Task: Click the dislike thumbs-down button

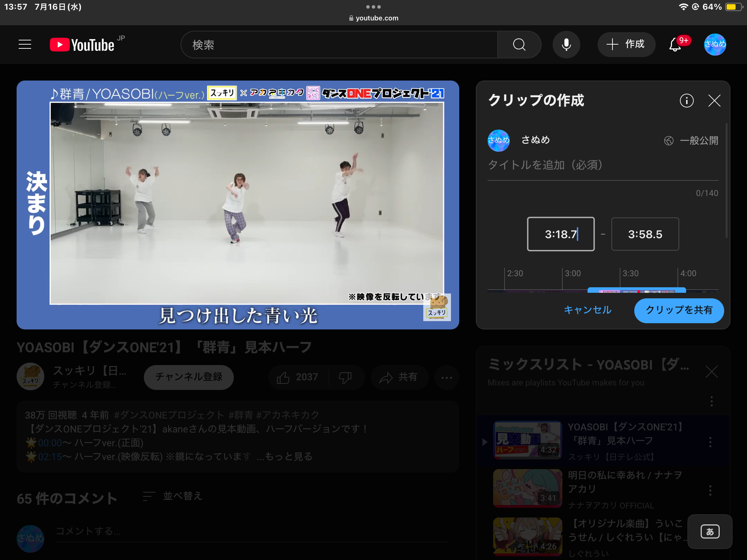Action: [x=345, y=377]
